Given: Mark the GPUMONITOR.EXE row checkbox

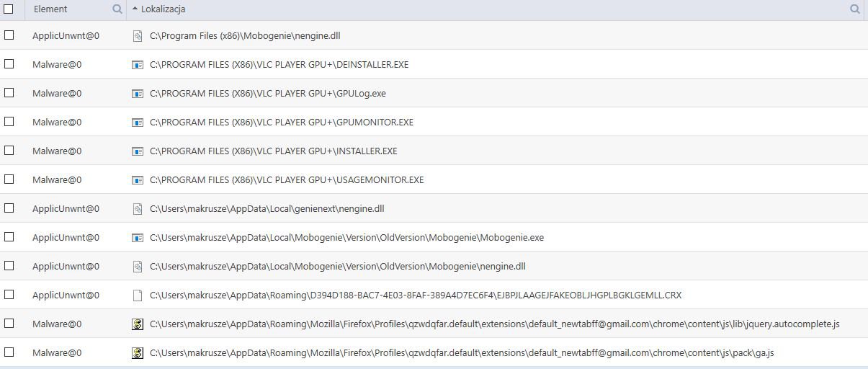Looking at the screenshot, I should tap(9, 122).
